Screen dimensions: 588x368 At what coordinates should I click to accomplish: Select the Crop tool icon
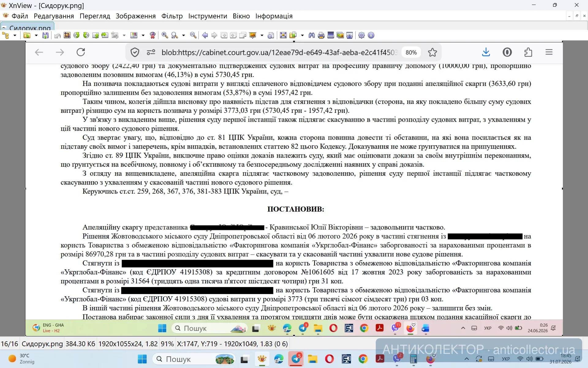[x=67, y=35]
